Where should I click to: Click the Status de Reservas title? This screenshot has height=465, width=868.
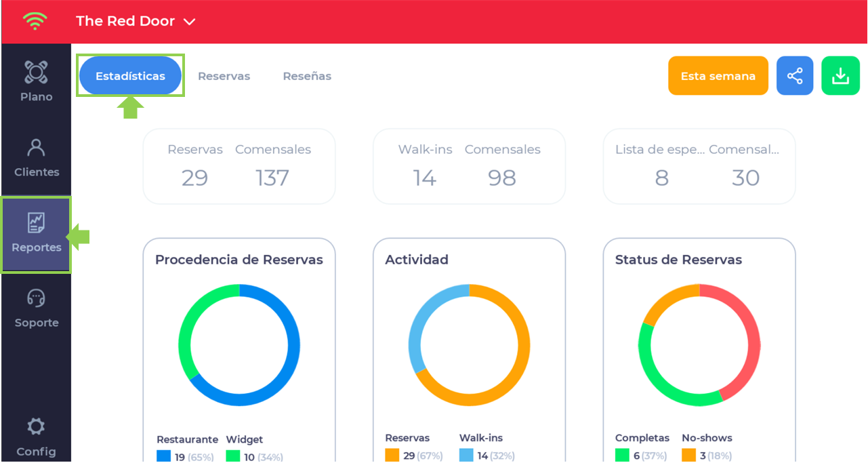[x=678, y=260]
